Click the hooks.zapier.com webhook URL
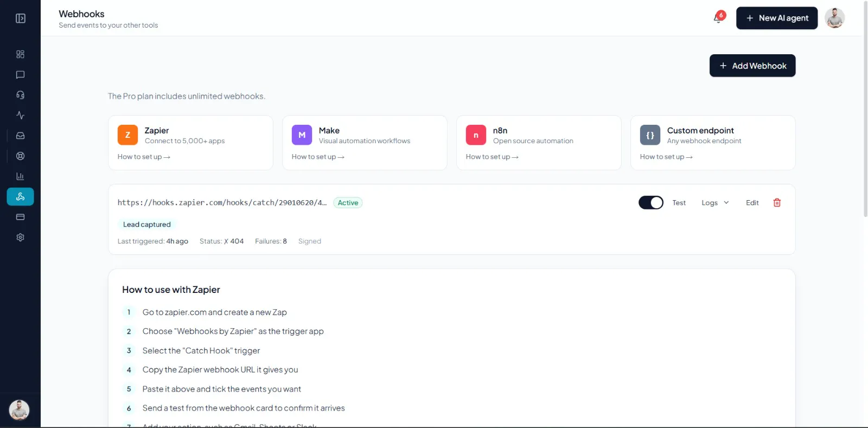 pyautogui.click(x=222, y=202)
